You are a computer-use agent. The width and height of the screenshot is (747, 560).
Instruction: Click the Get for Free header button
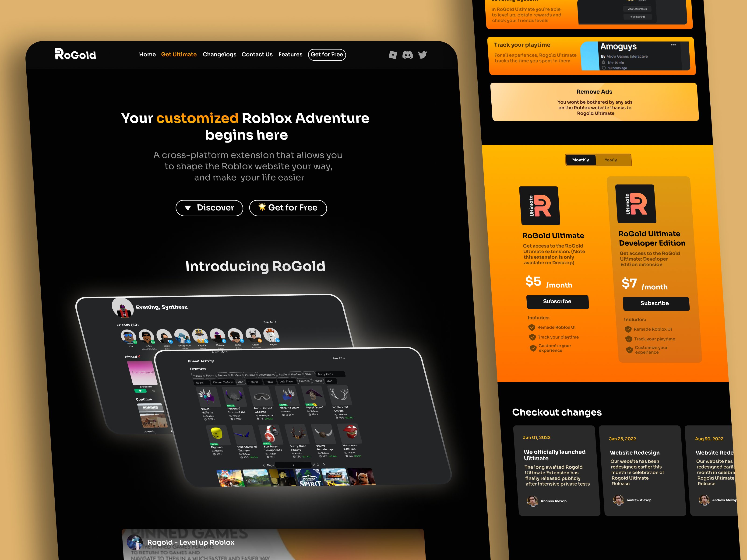point(327,54)
